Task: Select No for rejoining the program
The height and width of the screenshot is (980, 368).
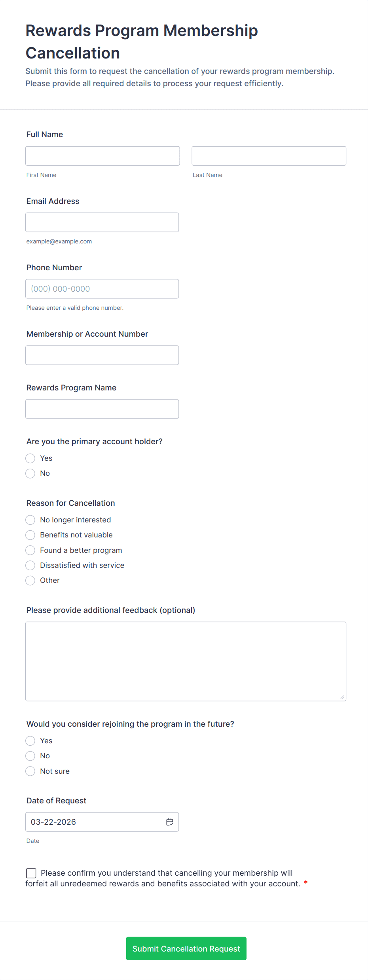Action: 30,756
